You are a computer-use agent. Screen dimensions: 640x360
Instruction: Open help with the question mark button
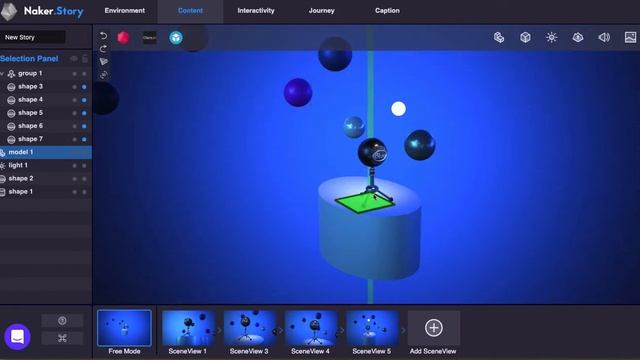[x=62, y=321]
